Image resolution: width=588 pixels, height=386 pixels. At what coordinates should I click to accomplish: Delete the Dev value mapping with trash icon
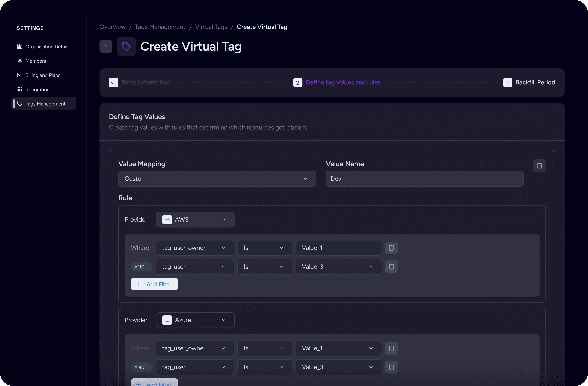point(539,166)
